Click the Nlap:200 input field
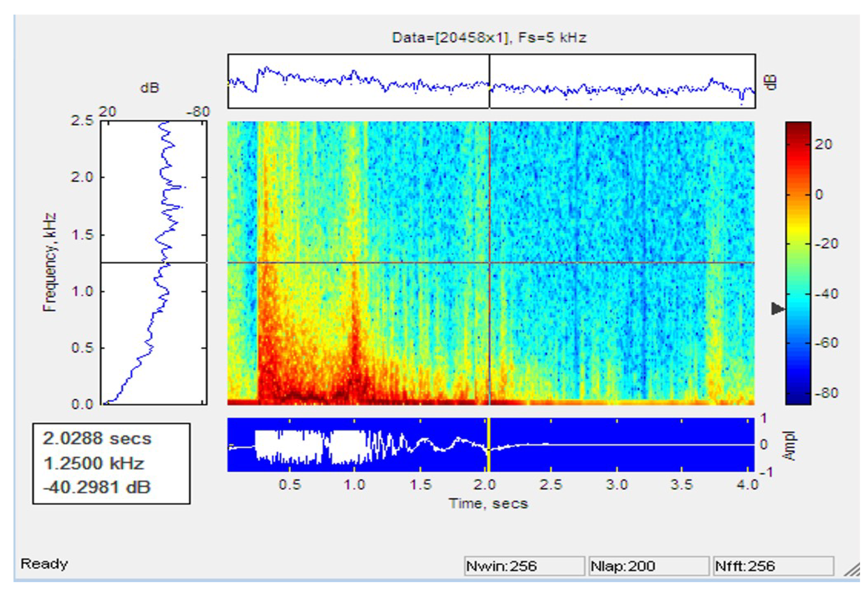Image resolution: width=868 pixels, height=589 pixels. (648, 566)
